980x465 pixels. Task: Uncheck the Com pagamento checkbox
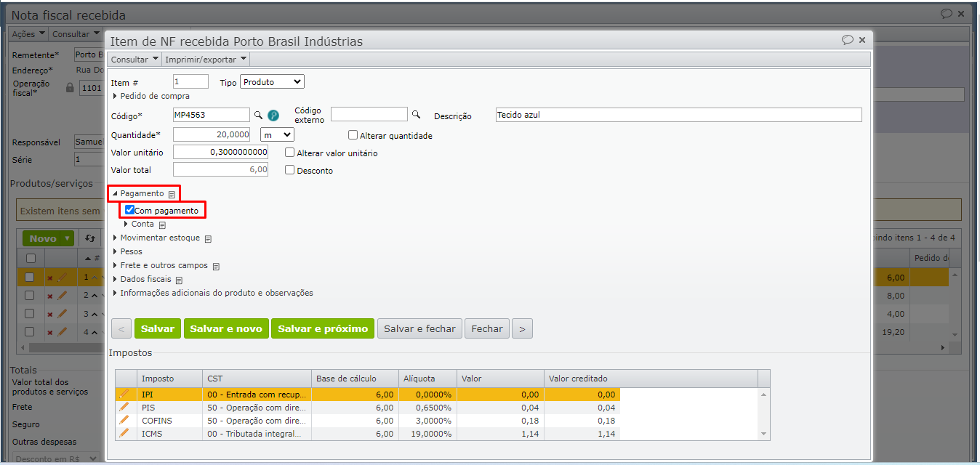129,210
